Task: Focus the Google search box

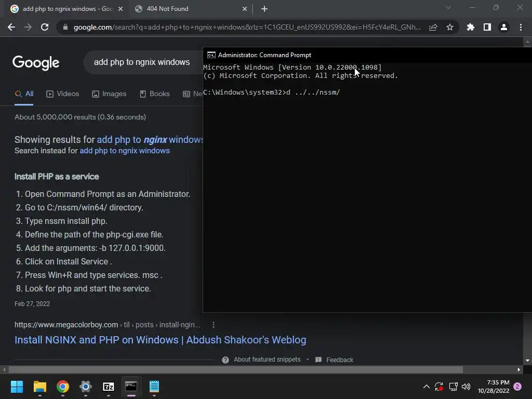Action: 142,62
